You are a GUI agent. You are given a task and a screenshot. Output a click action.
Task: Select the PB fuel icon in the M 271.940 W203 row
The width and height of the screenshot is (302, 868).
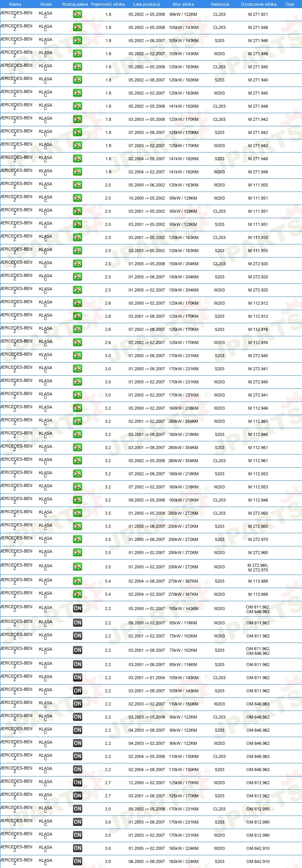click(x=78, y=93)
